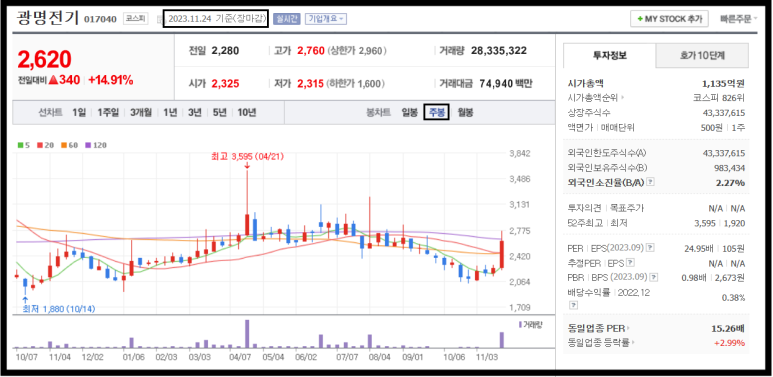The width and height of the screenshot is (773, 377).
Task: Open help icon beside 외국인소진율(B/A)
Action: 651,182
